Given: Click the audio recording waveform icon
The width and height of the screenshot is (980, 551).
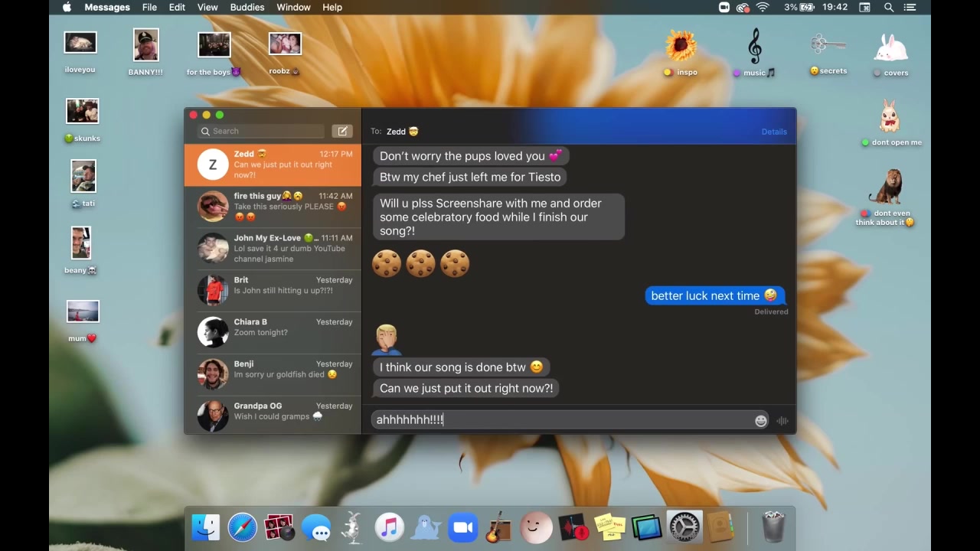Looking at the screenshot, I should tap(782, 420).
